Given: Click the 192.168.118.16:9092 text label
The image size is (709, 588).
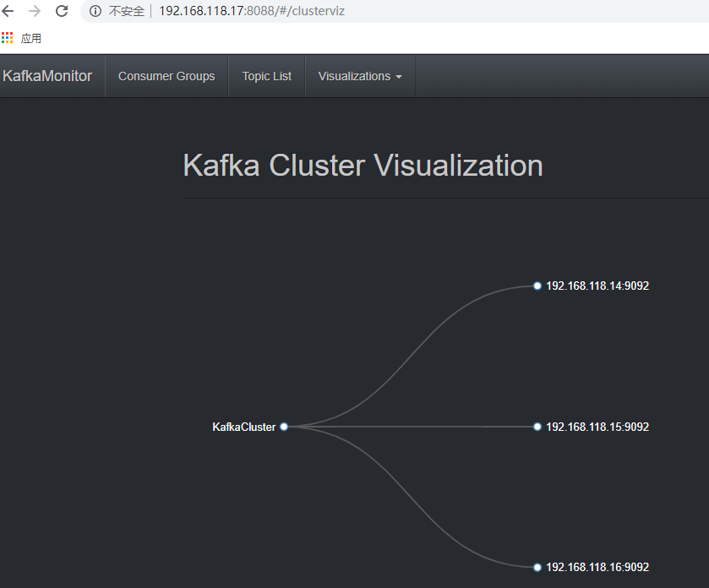Looking at the screenshot, I should click(597, 567).
